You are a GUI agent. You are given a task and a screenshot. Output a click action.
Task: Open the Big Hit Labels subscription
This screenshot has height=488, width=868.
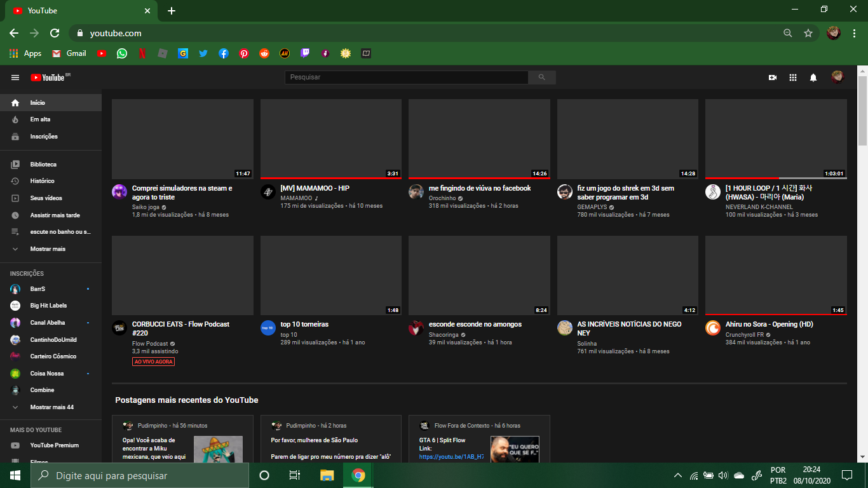tap(51, 306)
